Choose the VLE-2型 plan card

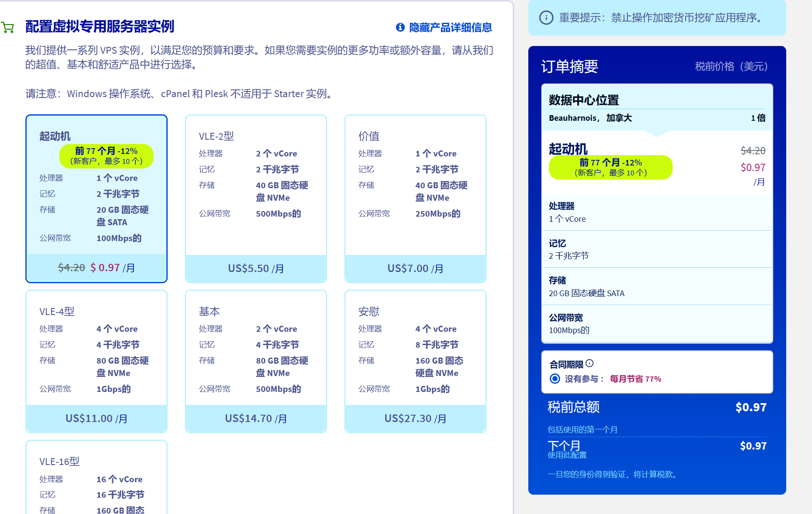(x=256, y=189)
